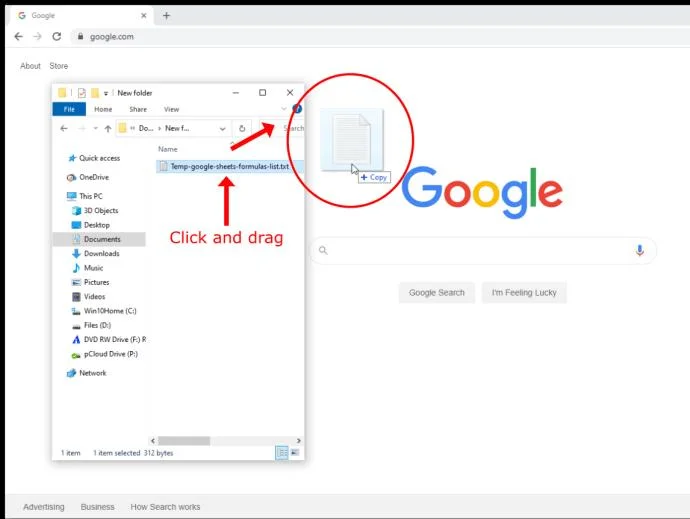
Task: Click the Chrome forward arrow
Action: (37, 37)
